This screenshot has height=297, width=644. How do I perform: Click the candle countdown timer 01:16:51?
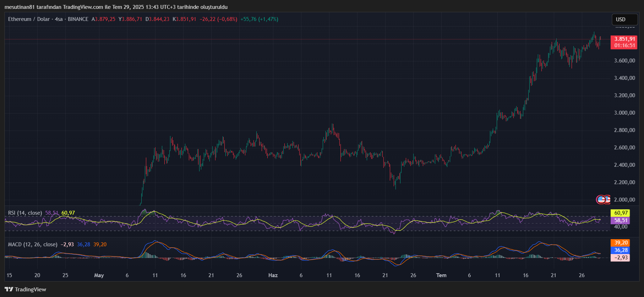coord(624,45)
